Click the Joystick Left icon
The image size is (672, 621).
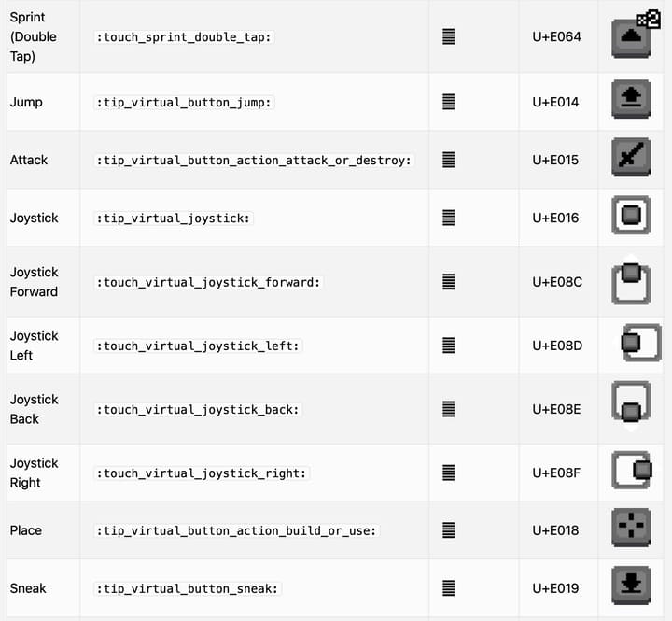pos(639,344)
